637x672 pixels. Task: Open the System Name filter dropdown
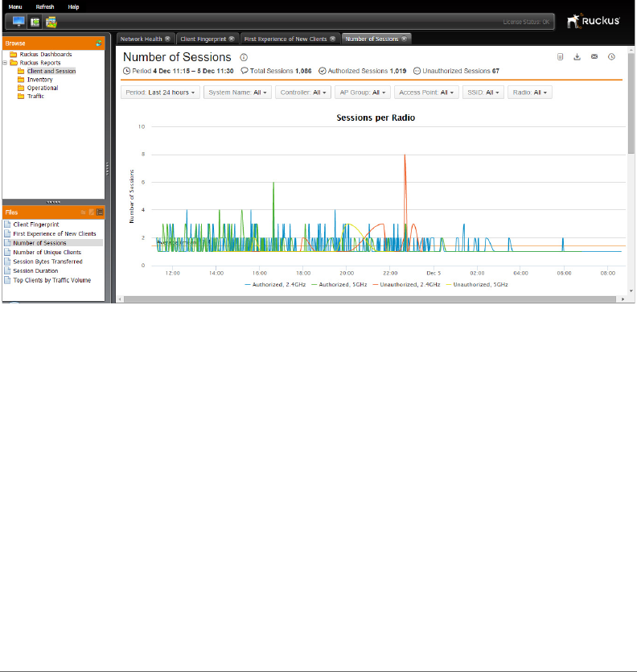[x=237, y=93]
